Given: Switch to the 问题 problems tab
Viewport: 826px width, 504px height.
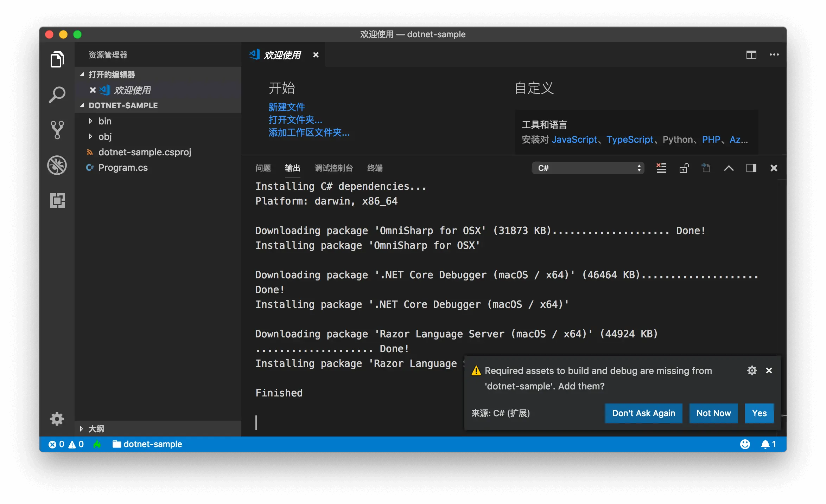Looking at the screenshot, I should point(263,168).
